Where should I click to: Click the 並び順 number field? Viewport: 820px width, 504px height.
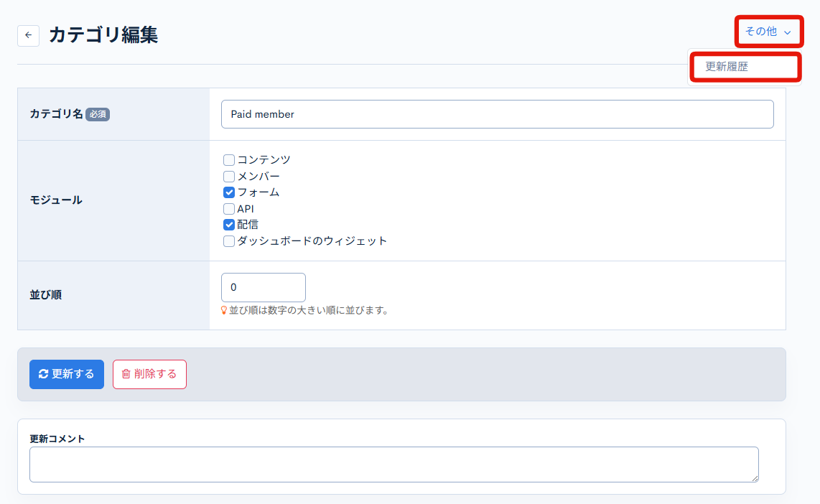tap(264, 287)
